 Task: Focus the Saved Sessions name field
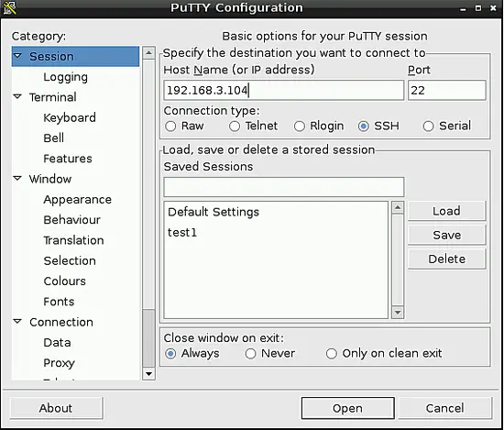coord(283,187)
